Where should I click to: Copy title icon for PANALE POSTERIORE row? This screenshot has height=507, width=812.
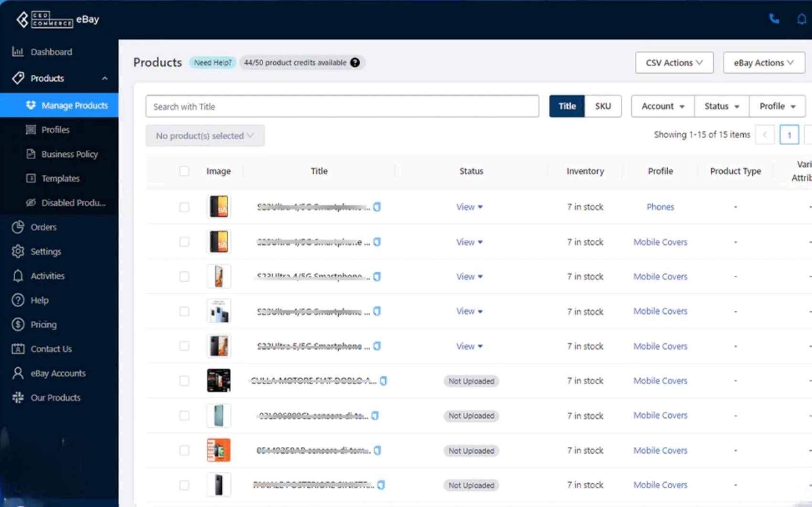[381, 485]
